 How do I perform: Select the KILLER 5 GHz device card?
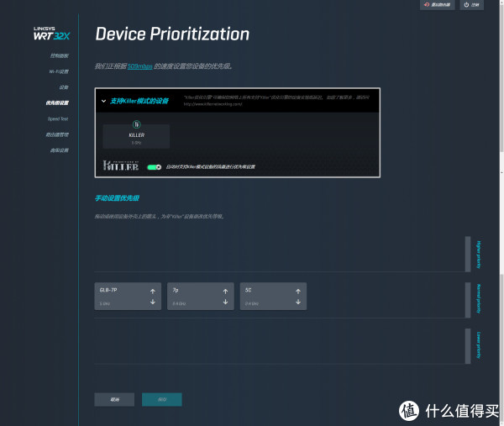[136, 136]
